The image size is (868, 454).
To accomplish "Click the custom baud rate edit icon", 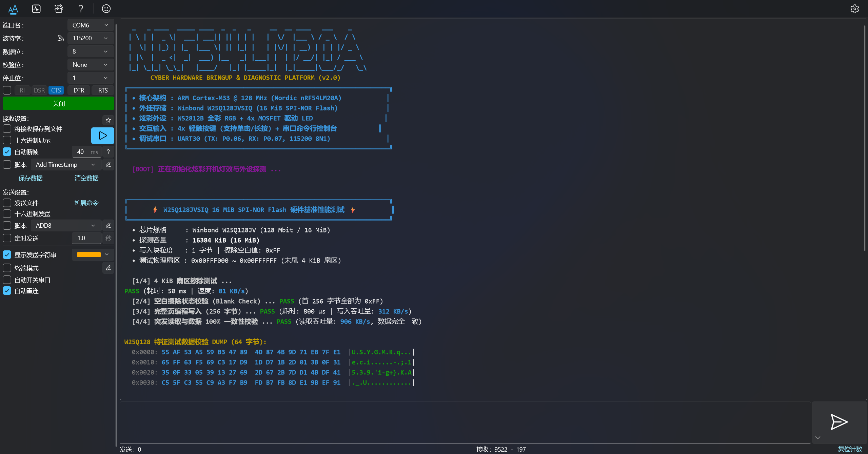I will tap(61, 38).
